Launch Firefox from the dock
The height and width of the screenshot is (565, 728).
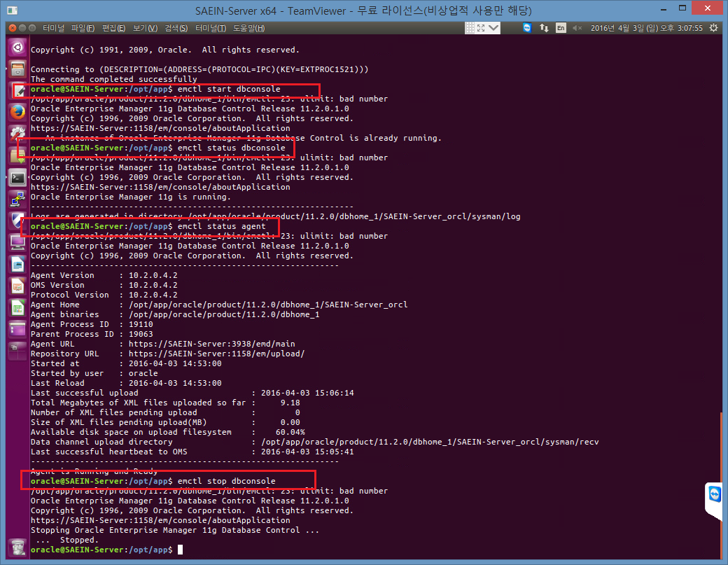17,112
